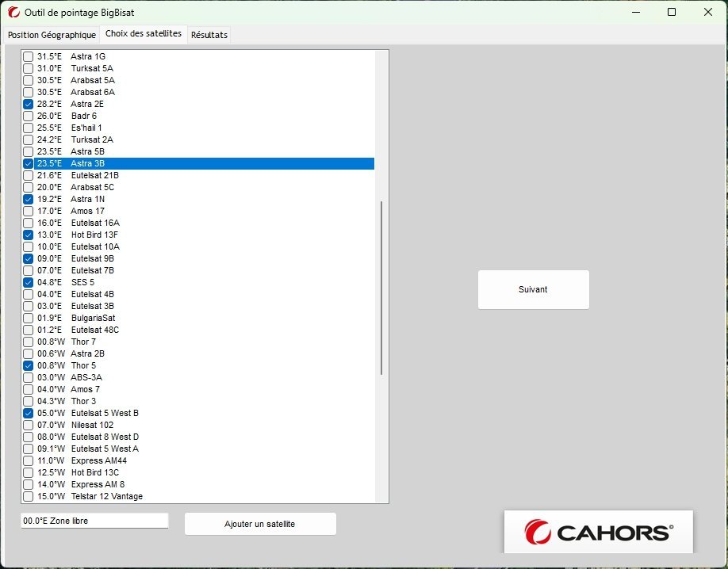Switch to the Position Géographique tab
Screen dimensions: 728x569
tap(52, 35)
